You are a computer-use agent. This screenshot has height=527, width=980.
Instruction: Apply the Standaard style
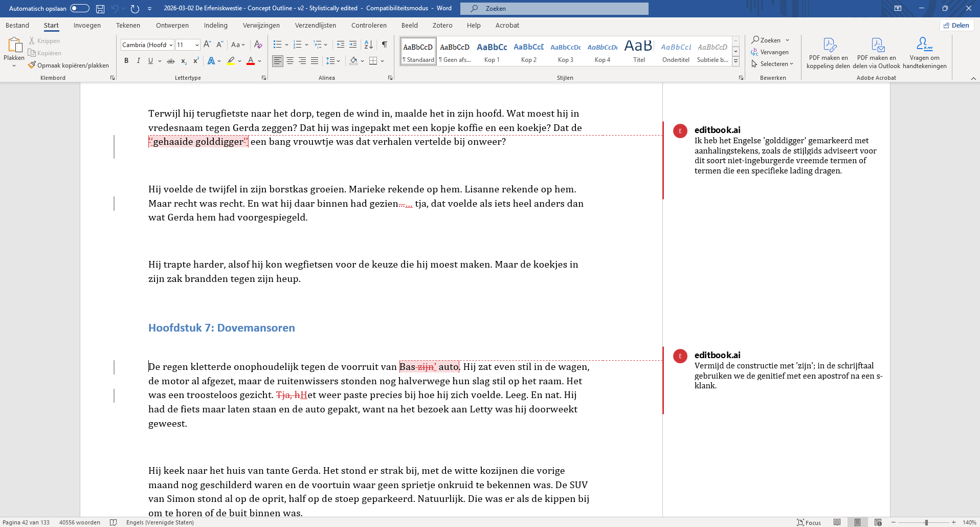tap(418, 51)
